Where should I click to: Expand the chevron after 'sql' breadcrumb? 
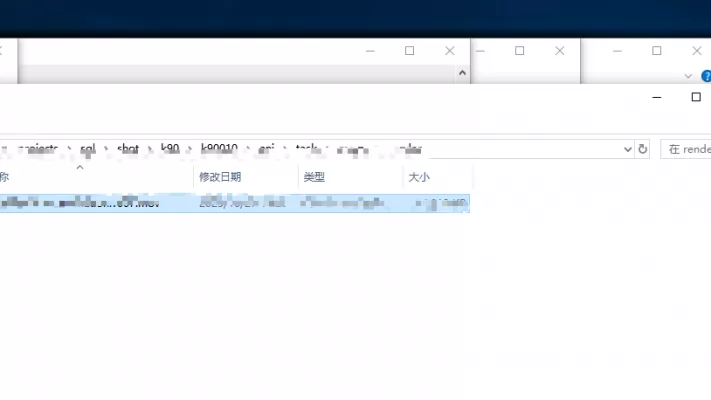pos(106,149)
